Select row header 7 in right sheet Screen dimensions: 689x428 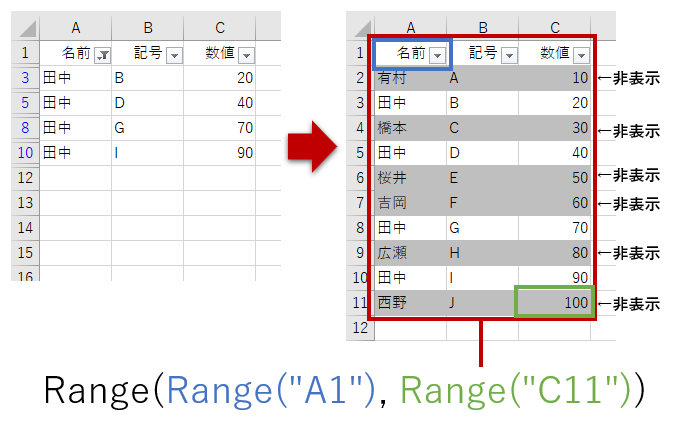tap(360, 203)
